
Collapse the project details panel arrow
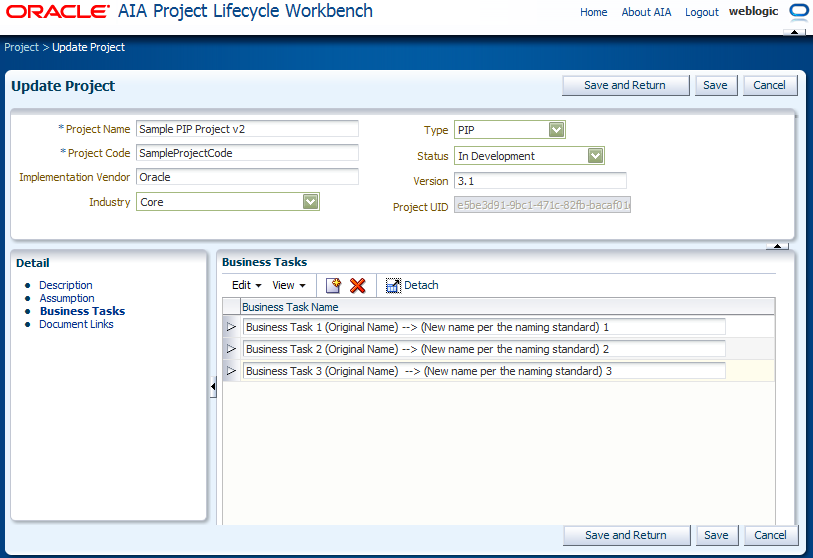click(777, 246)
